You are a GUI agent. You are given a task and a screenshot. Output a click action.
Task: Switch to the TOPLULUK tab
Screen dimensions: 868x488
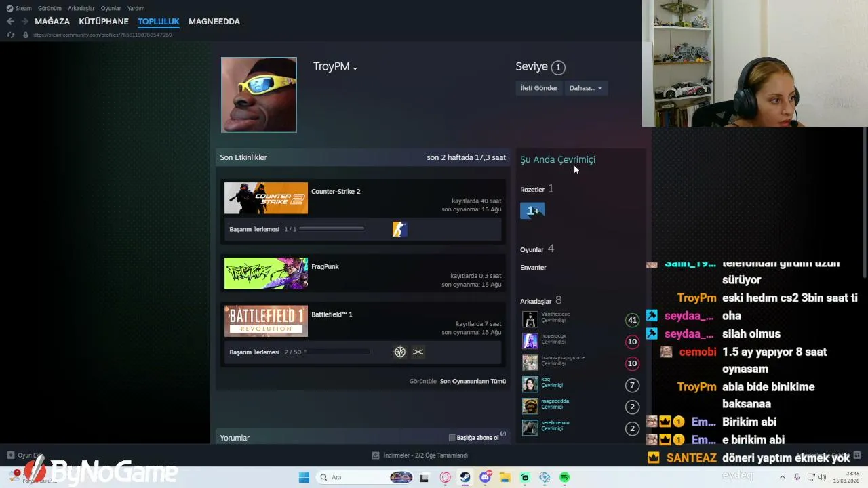[x=159, y=22]
